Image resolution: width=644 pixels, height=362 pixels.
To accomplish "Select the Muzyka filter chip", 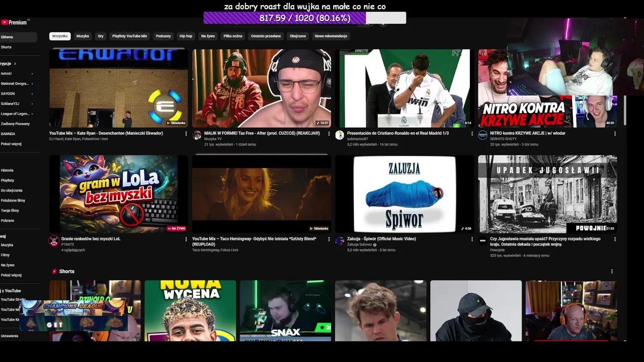I will tap(83, 36).
